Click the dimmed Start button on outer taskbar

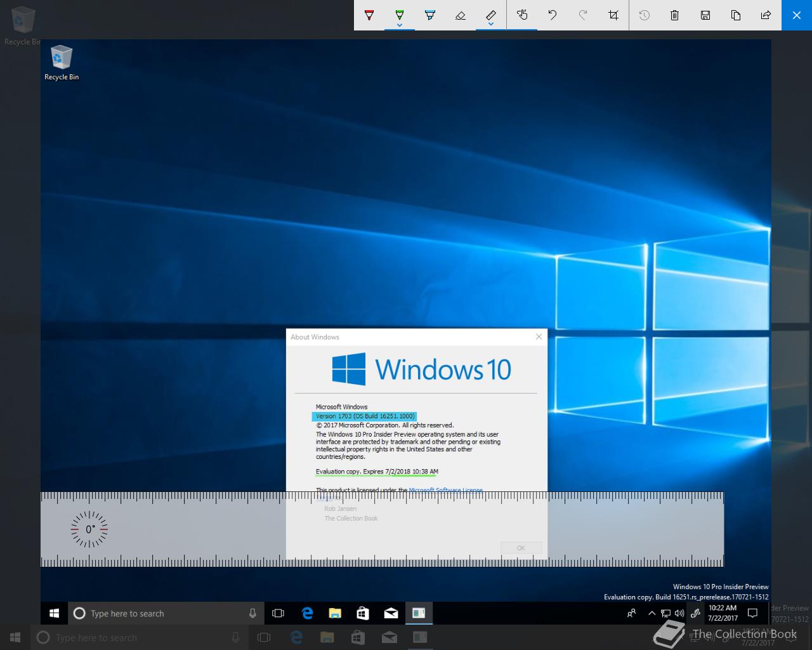(x=15, y=637)
